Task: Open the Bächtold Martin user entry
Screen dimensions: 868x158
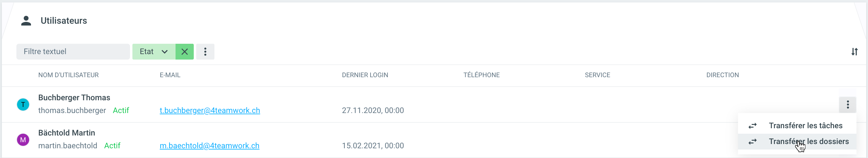Action: point(67,133)
